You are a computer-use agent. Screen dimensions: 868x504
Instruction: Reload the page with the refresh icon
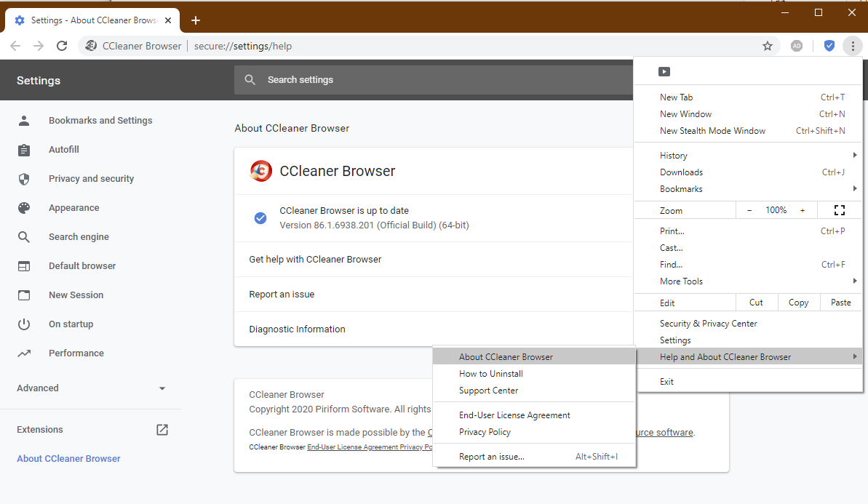[x=62, y=46]
